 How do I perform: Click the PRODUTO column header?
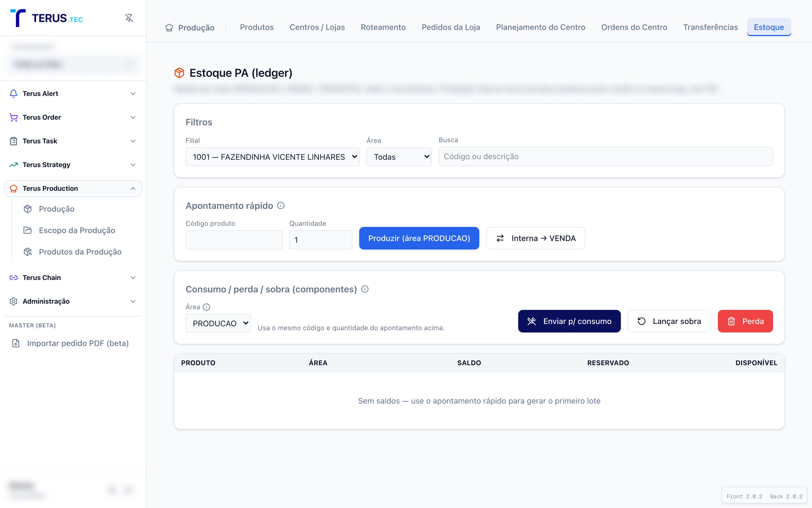(198, 363)
